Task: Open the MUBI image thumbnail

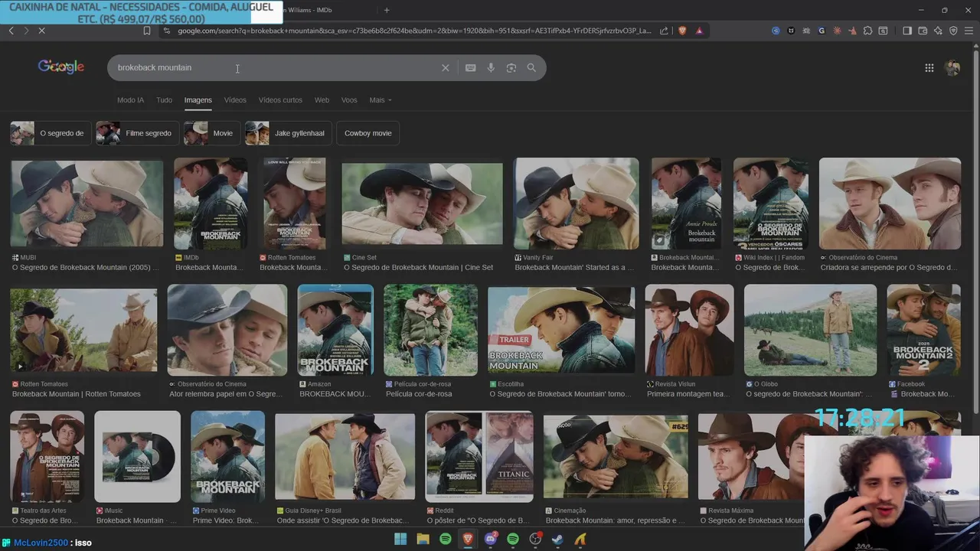Action: point(87,203)
